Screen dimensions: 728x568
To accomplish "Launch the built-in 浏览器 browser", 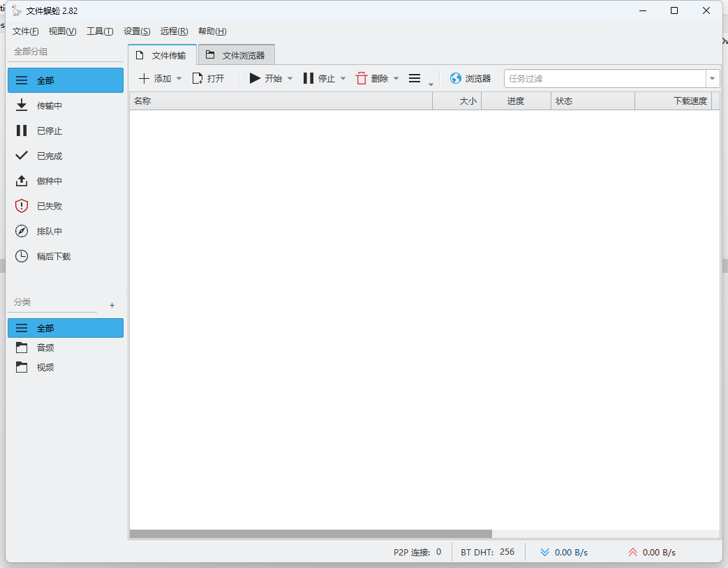I will tap(470, 78).
